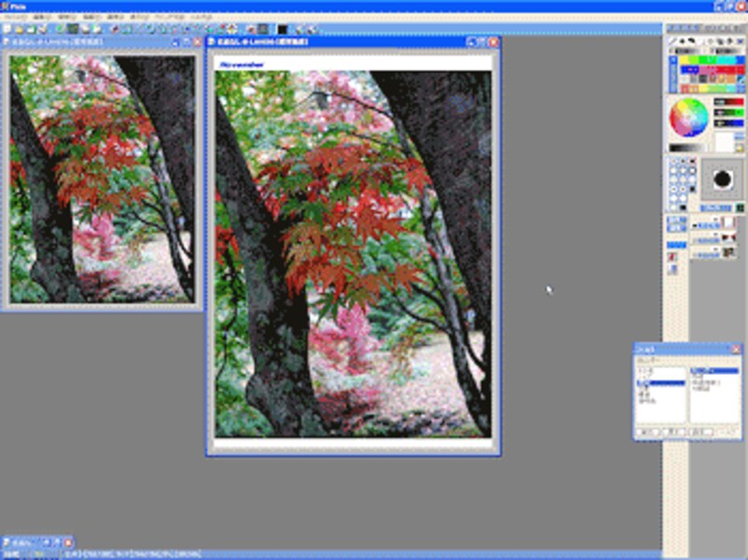Open the last menu in the menu bar
Viewport: 748px width, 560px height.
tap(201, 17)
